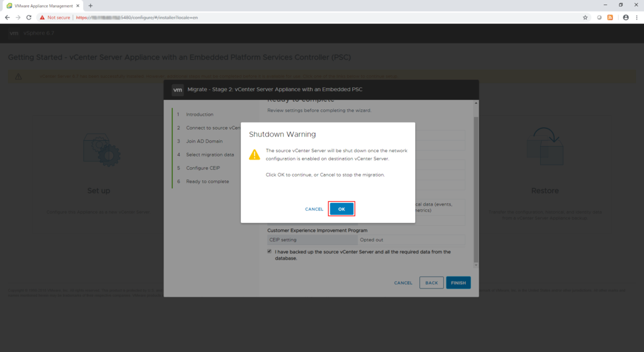Toggle the backed up source vCenter checkbox
The image size is (644, 352).
tap(269, 251)
